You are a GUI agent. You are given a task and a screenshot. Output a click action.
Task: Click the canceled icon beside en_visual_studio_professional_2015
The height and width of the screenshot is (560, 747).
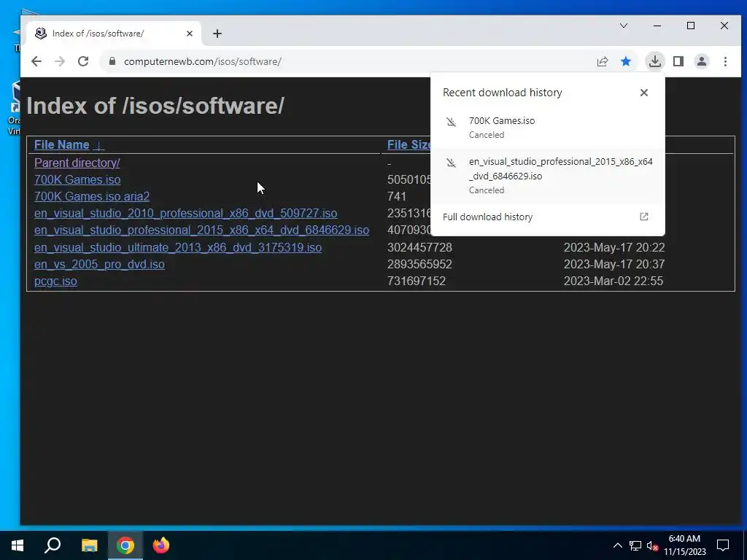click(x=451, y=163)
